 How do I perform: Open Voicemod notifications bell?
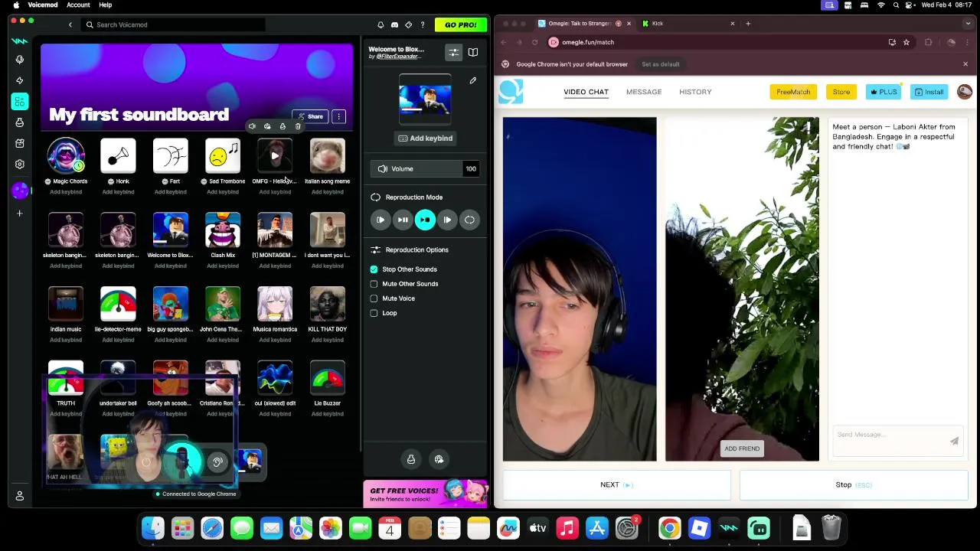point(381,24)
